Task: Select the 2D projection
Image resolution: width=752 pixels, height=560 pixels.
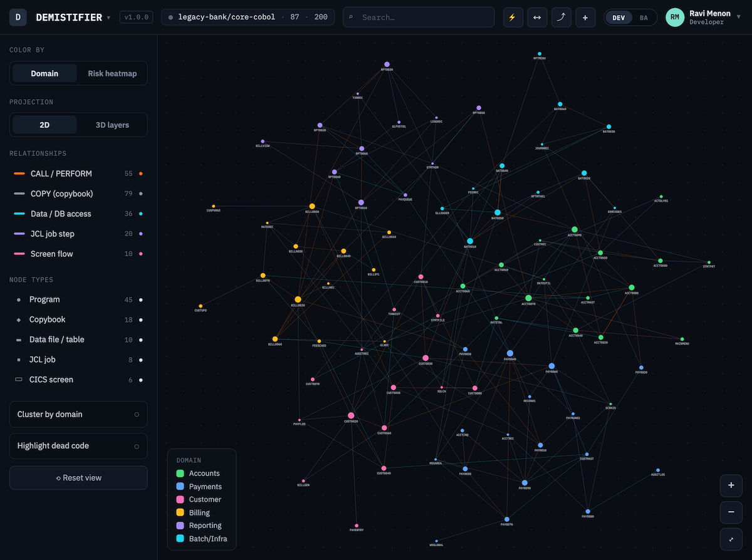Action: pyautogui.click(x=44, y=125)
